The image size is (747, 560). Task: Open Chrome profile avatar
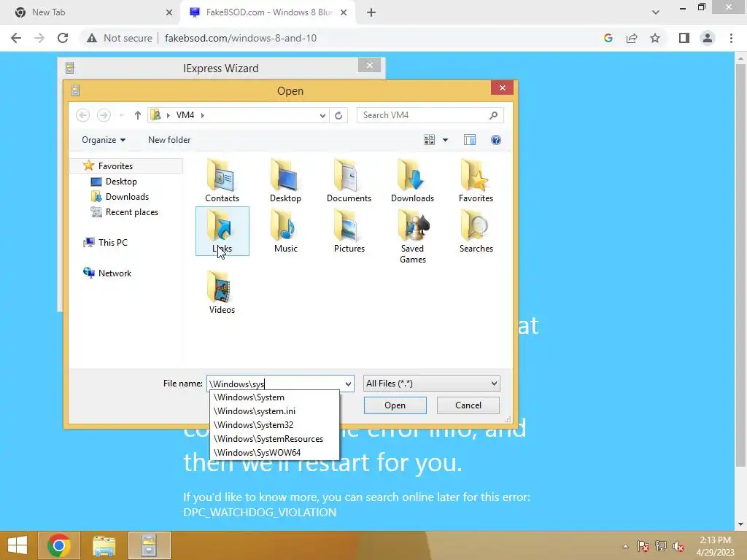coord(708,38)
